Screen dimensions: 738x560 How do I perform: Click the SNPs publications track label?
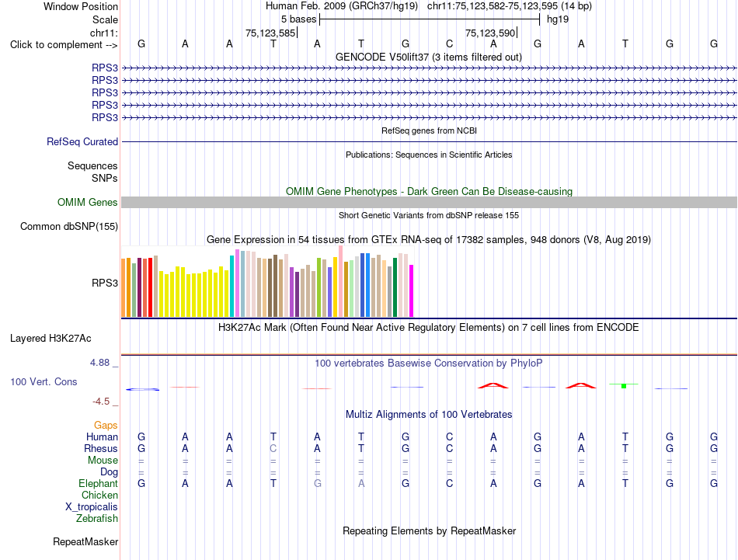[x=105, y=178]
